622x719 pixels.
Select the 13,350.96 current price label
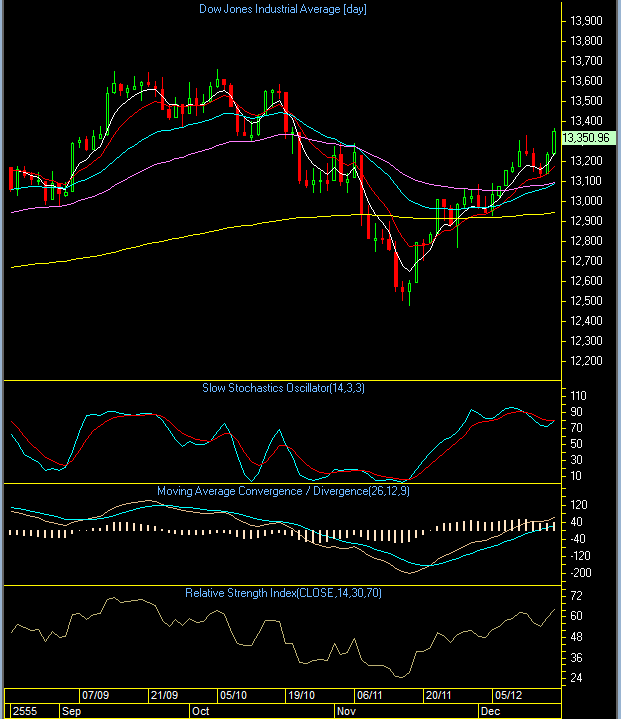pos(586,138)
